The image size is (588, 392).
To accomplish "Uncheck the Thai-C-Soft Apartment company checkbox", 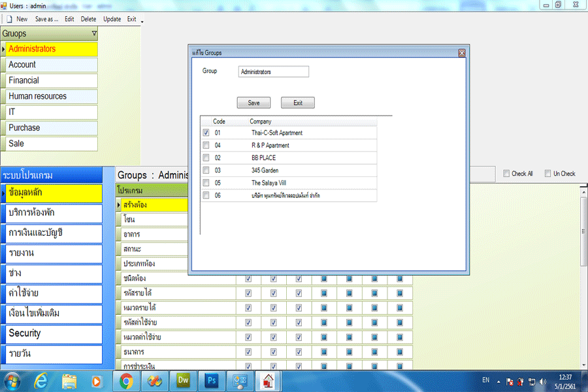I will [x=206, y=133].
